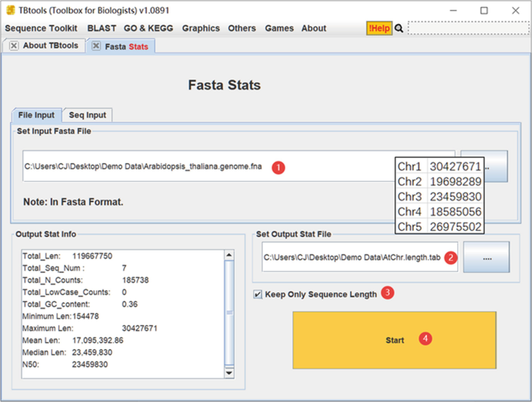Viewport: 532px width, 402px height.
Task: Browse for output stat file
Action: pyautogui.click(x=486, y=257)
